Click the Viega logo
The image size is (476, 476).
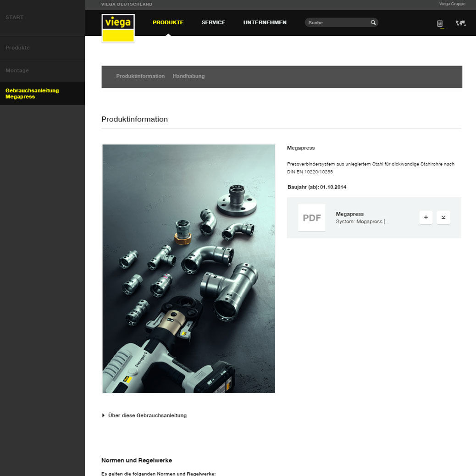point(118,28)
